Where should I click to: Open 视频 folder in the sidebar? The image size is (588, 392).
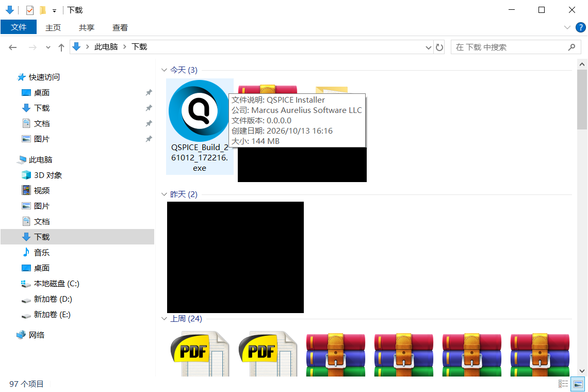coord(36,190)
